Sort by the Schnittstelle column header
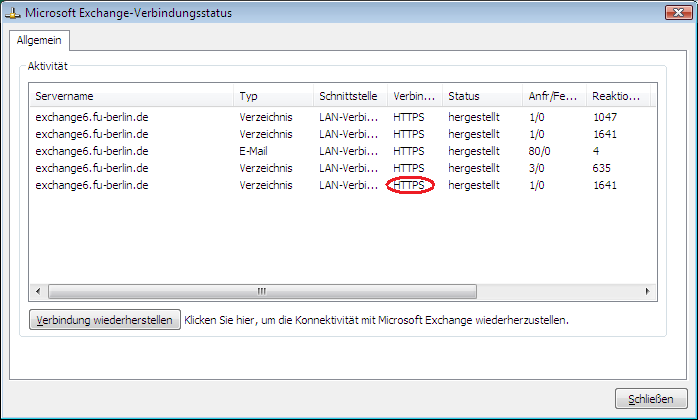Image resolution: width=698 pixels, height=420 pixels. (x=349, y=96)
